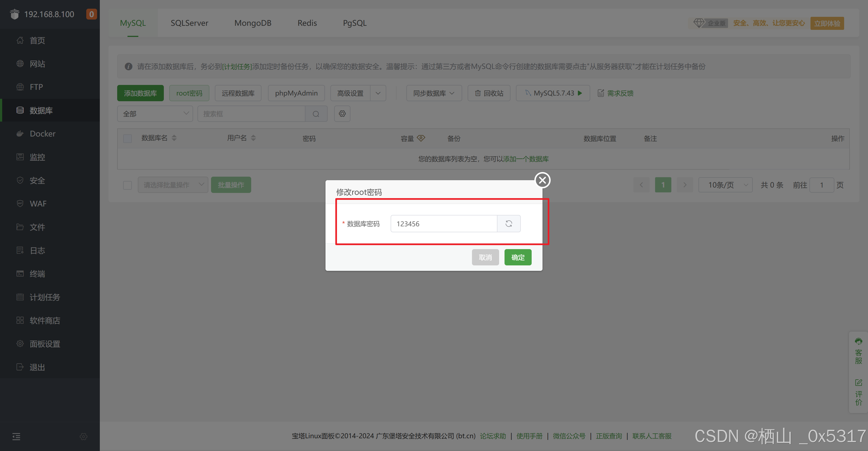Viewport: 868px width, 451px height.
Task: Switch to the Redis tab
Action: point(307,23)
